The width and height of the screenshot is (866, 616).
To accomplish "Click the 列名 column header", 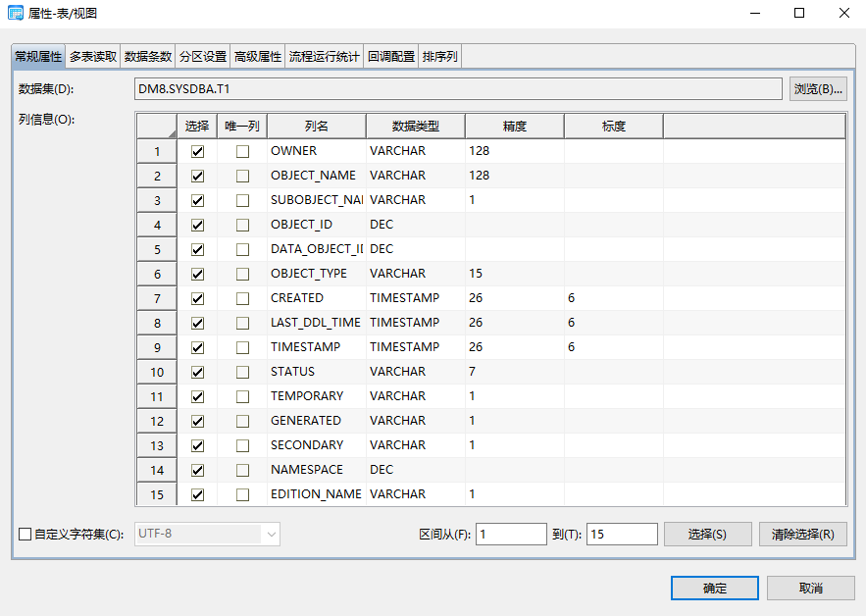I will click(317, 126).
